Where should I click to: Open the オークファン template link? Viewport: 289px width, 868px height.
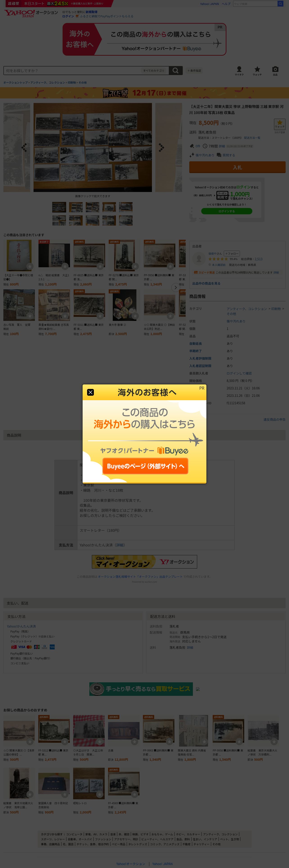point(140,577)
